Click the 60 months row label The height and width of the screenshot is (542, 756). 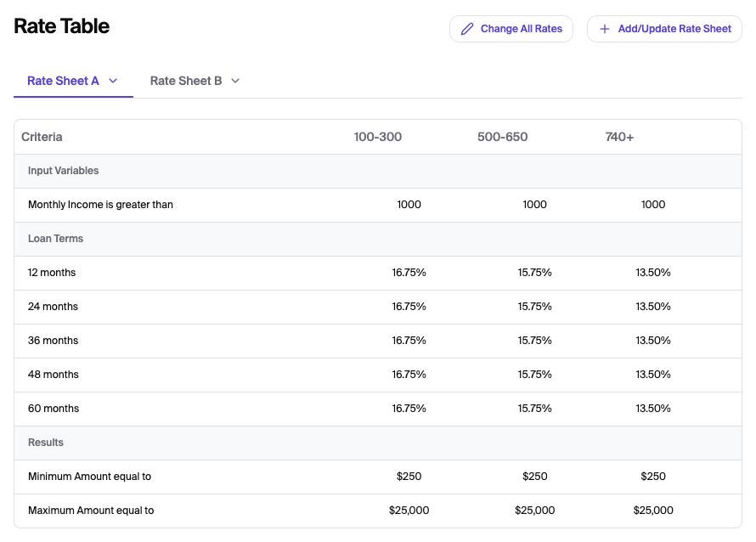pyautogui.click(x=54, y=409)
